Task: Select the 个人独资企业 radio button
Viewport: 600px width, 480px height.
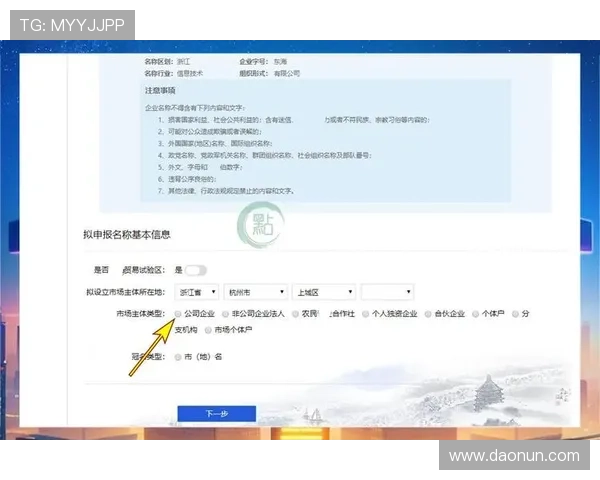Action: (365, 314)
